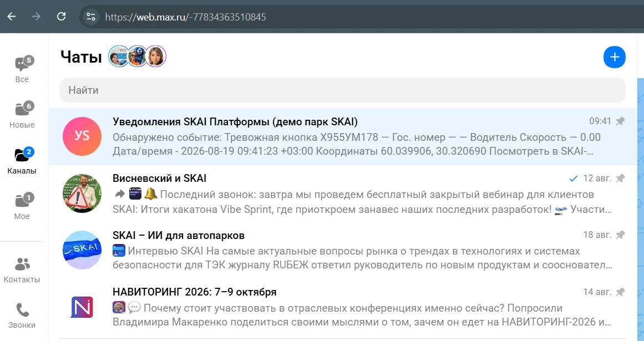View second story avatar beside Чаты

point(137,56)
